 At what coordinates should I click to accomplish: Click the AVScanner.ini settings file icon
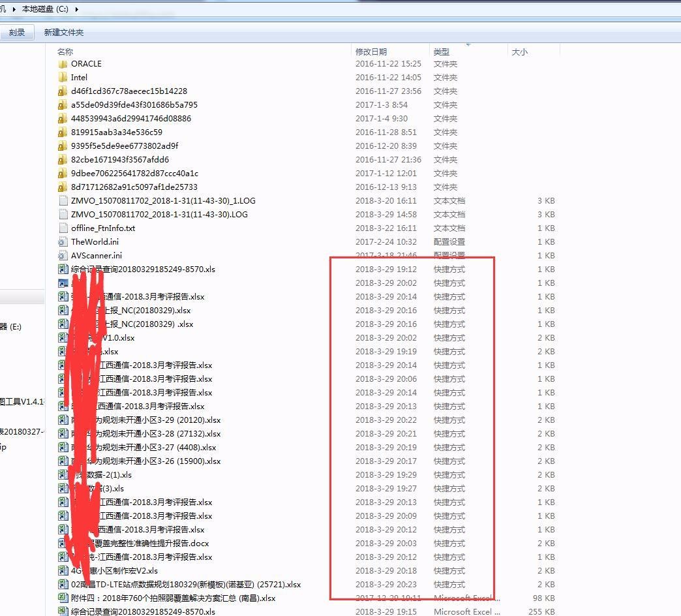63,255
